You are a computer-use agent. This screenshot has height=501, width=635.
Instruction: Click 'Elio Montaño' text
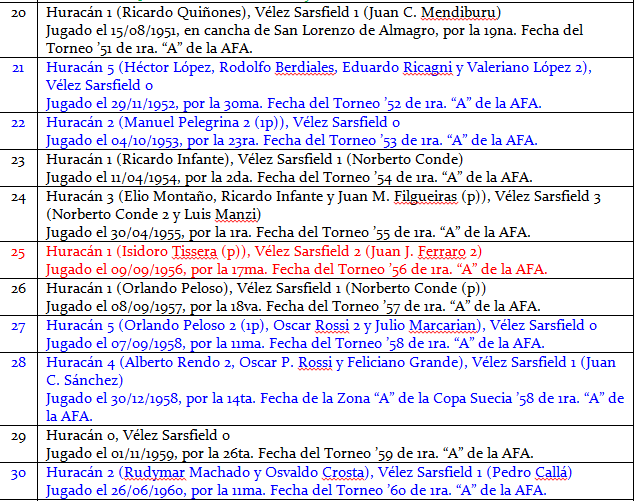(x=169, y=196)
